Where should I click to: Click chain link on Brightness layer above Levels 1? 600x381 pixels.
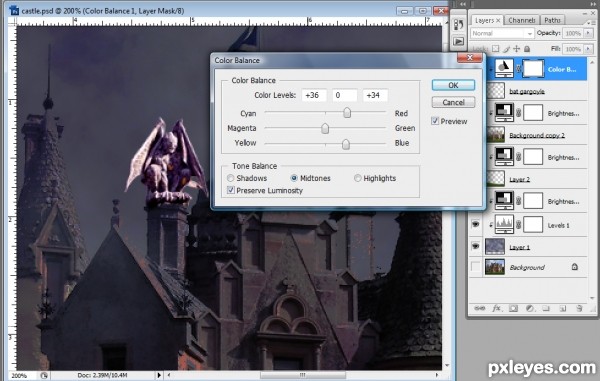tap(518, 201)
